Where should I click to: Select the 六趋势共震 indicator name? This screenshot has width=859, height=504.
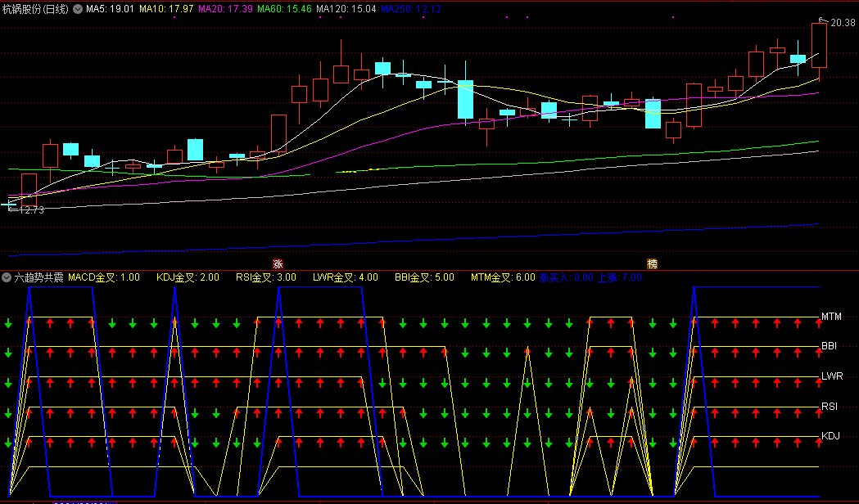click(38, 277)
